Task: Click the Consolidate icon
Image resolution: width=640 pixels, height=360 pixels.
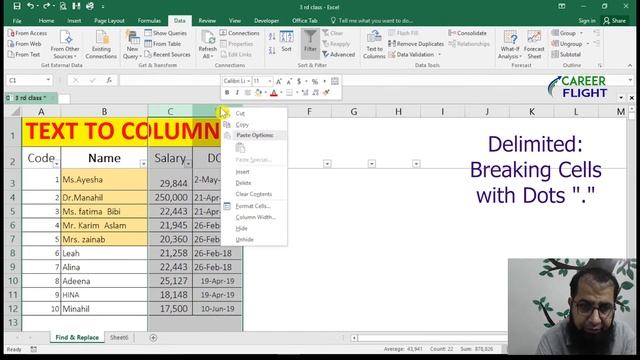Action: [452, 33]
